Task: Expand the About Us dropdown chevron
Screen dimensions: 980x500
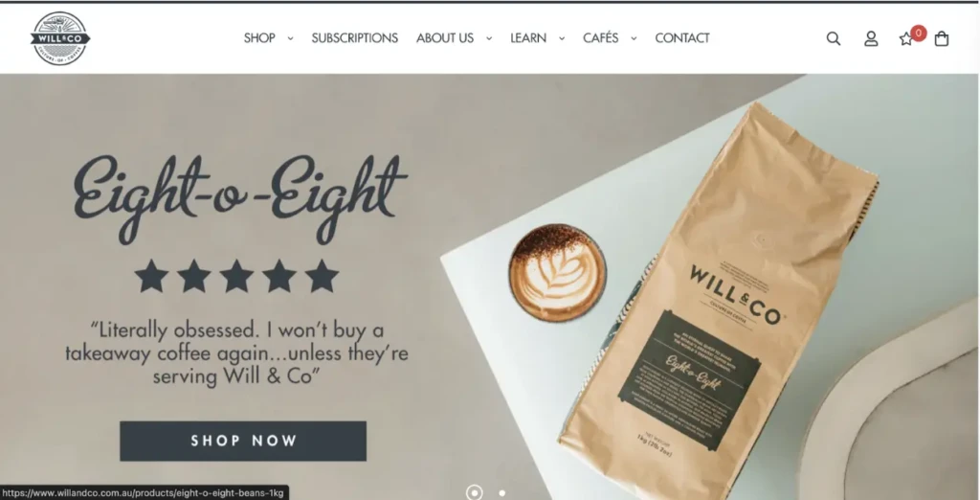Action: [x=489, y=39]
